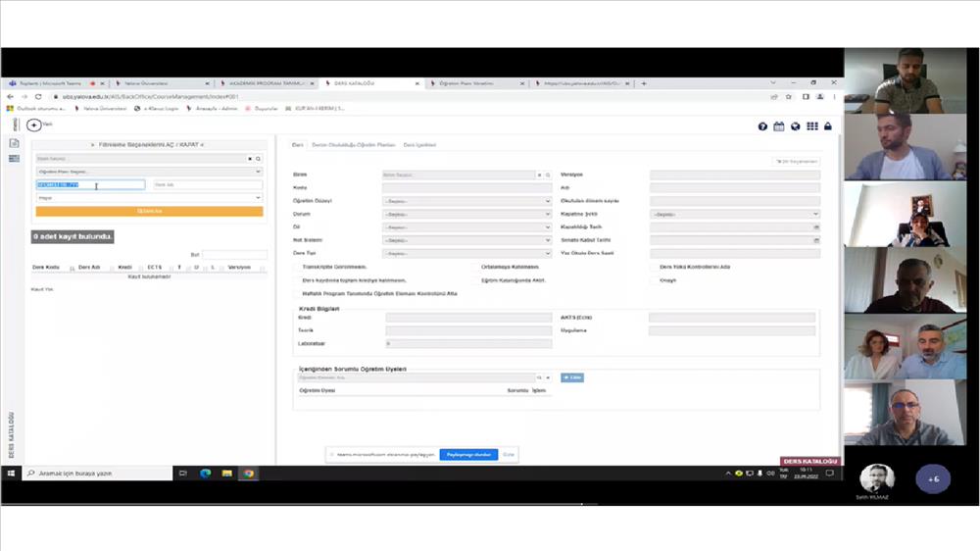This screenshot has width=980, height=551.
Task: Open the list icon in left sidebar
Action: click(x=14, y=159)
